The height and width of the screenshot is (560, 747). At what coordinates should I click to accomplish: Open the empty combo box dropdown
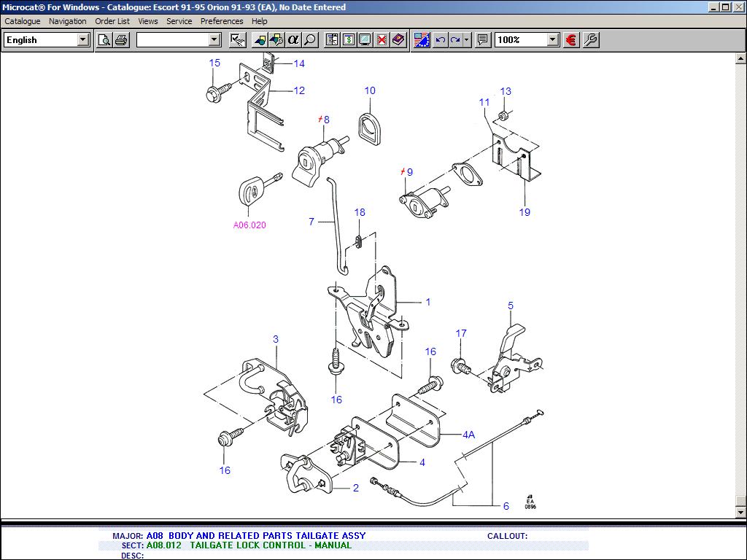pyautogui.click(x=214, y=39)
